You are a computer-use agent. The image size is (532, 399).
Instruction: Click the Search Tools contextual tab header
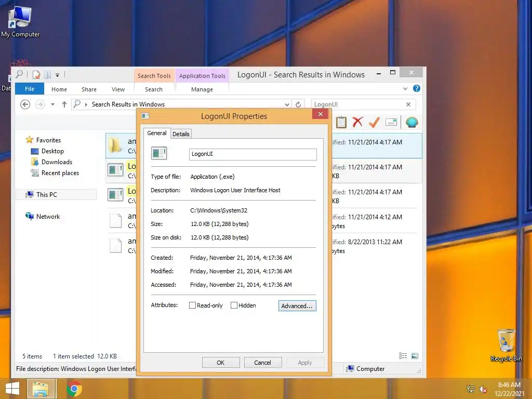click(154, 76)
